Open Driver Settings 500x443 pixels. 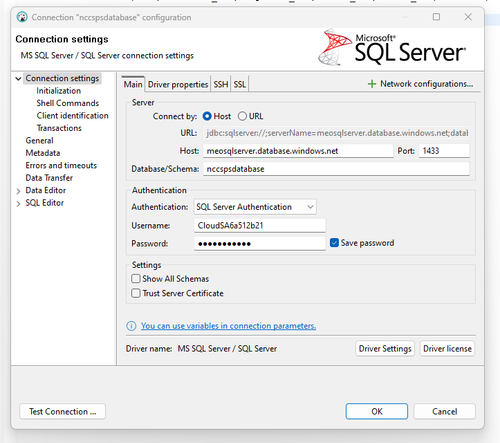coord(385,349)
